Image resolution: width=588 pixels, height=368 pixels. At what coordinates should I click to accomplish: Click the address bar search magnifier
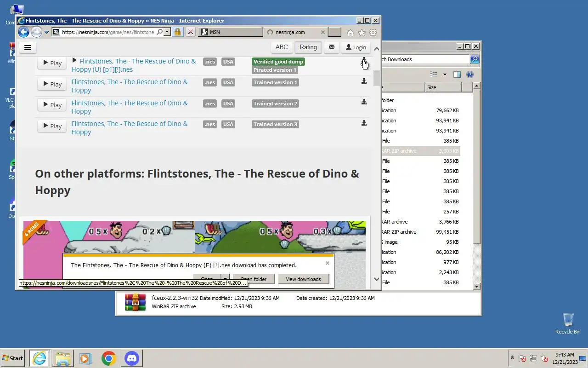click(159, 32)
